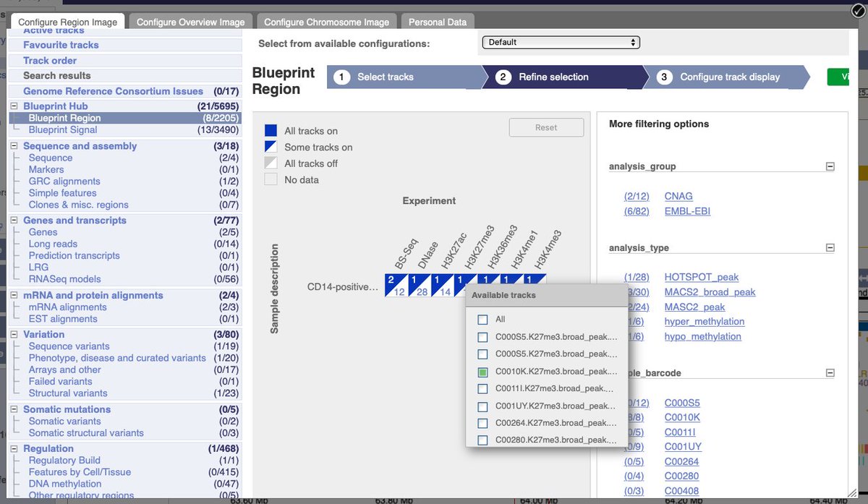Screen dimensions: 868x504
Task: Open Favourite tracks in the left panel
Action: (x=61, y=45)
